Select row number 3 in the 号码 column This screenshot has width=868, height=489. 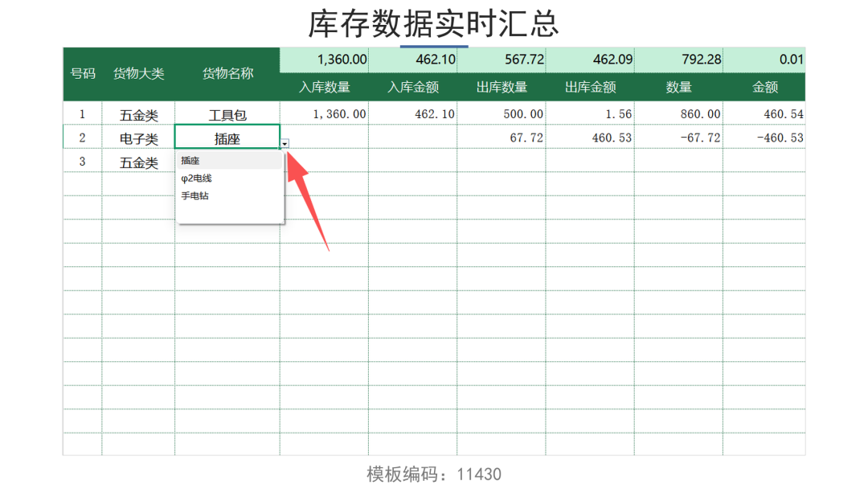tap(83, 161)
